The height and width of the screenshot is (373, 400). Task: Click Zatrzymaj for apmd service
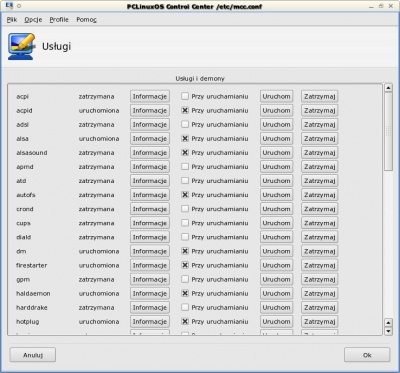pyautogui.click(x=320, y=167)
